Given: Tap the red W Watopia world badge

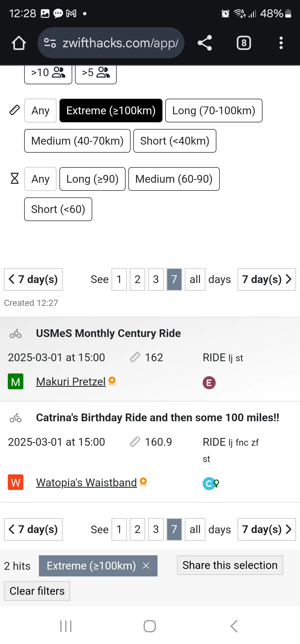Looking at the screenshot, I should tap(16, 482).
